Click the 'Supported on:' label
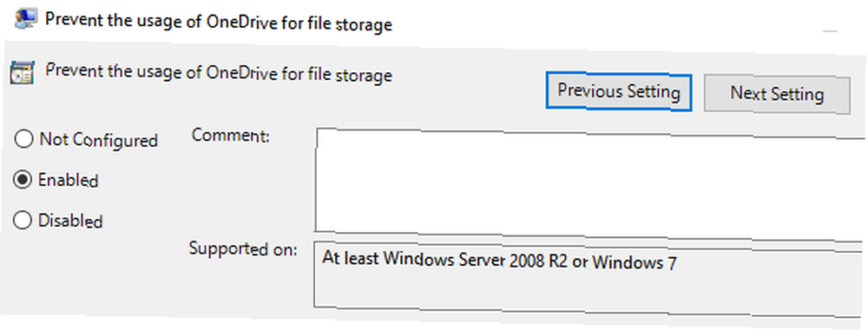This screenshot has height=331, width=868. click(x=243, y=248)
